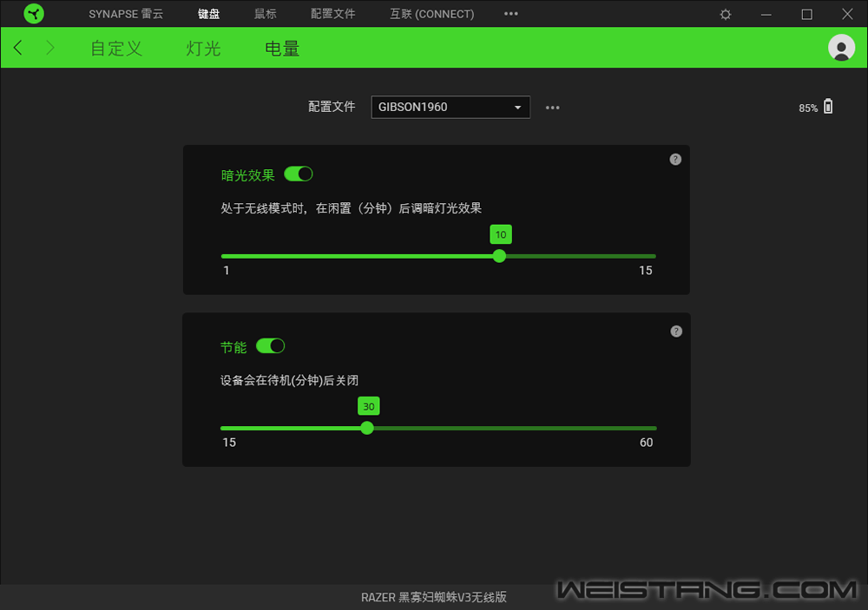
Task: Toggle the 节能 power saving switch
Action: pyautogui.click(x=270, y=346)
